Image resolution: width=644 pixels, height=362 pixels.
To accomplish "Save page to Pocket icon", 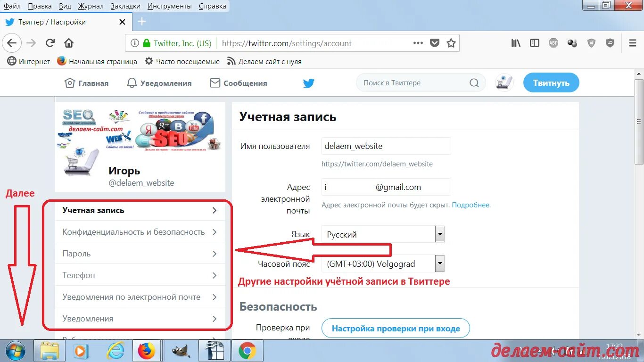I will click(x=435, y=43).
